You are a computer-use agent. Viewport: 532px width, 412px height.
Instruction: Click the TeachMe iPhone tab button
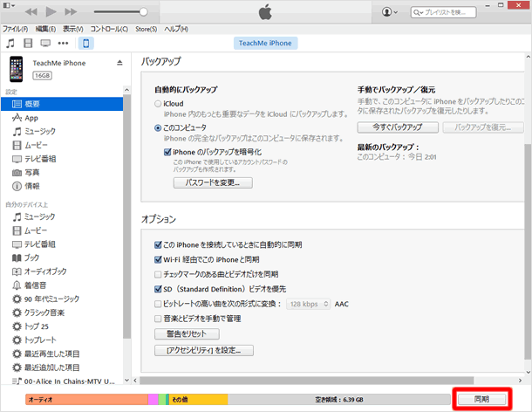[x=265, y=43]
